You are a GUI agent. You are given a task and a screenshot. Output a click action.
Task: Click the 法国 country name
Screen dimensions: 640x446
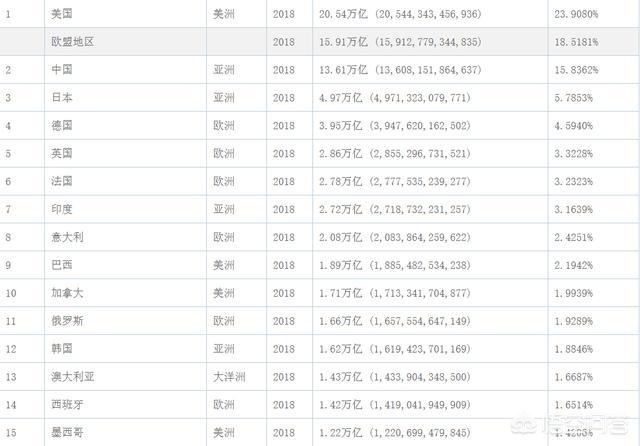62,181
